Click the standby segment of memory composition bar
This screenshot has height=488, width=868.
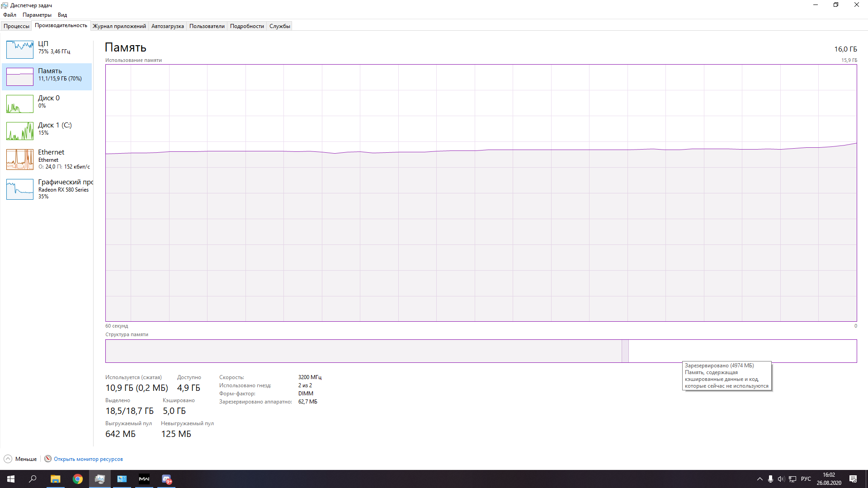click(x=742, y=351)
